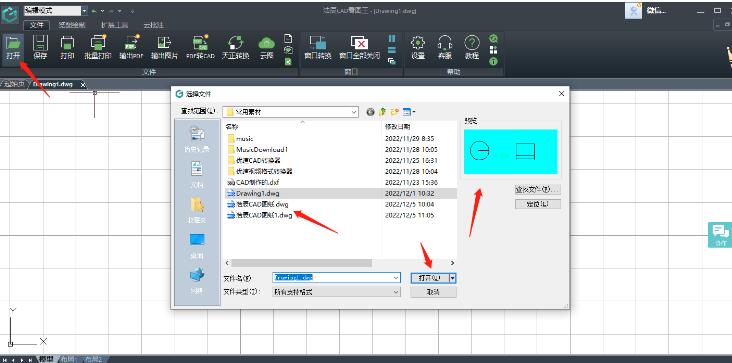
Task: Expand the 文件名 filename dropdown arrow
Action: tap(396, 278)
